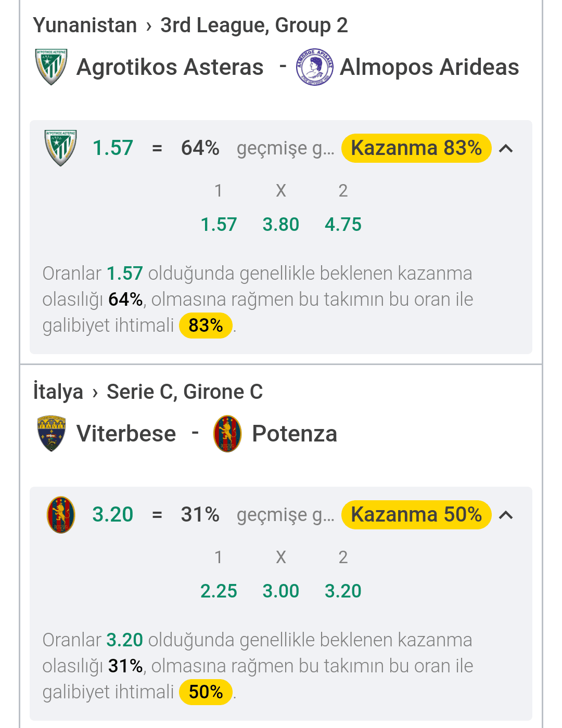Collapse the Kazanma 83% prediction panel
Screen dimensions: 562x728
[506, 149]
